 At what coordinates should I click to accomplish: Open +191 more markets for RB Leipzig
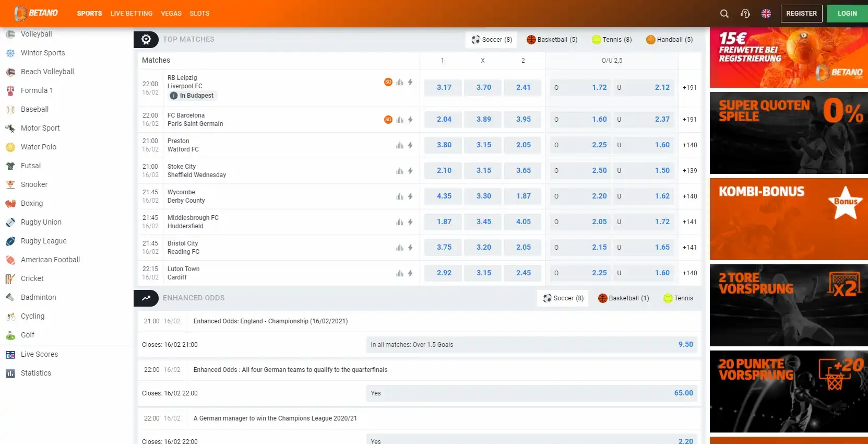[689, 88]
